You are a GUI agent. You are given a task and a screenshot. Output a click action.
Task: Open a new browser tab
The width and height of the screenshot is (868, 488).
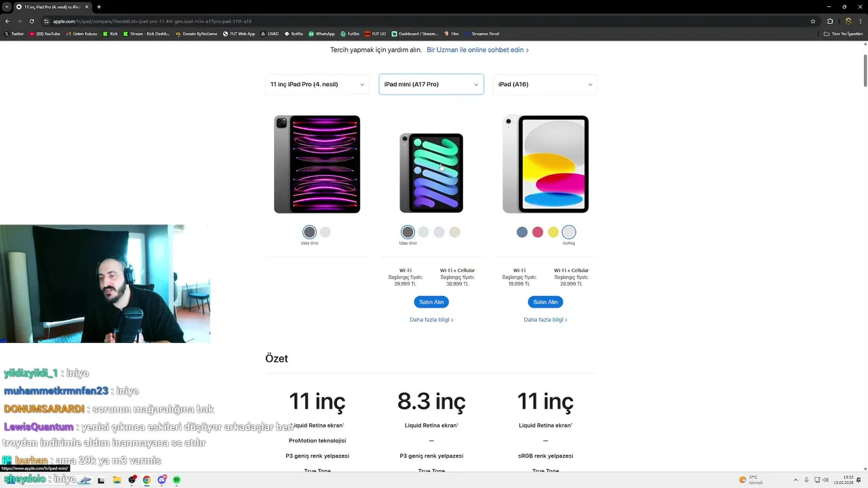click(99, 7)
